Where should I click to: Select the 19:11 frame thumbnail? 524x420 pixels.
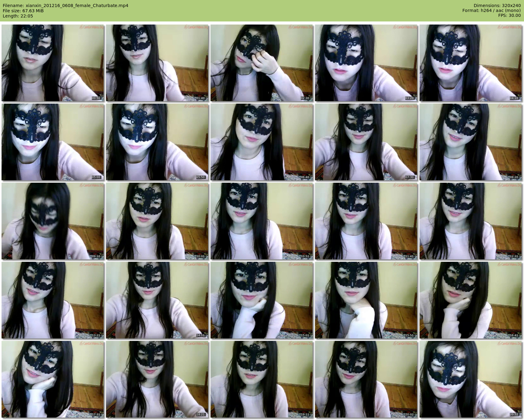point(262,379)
